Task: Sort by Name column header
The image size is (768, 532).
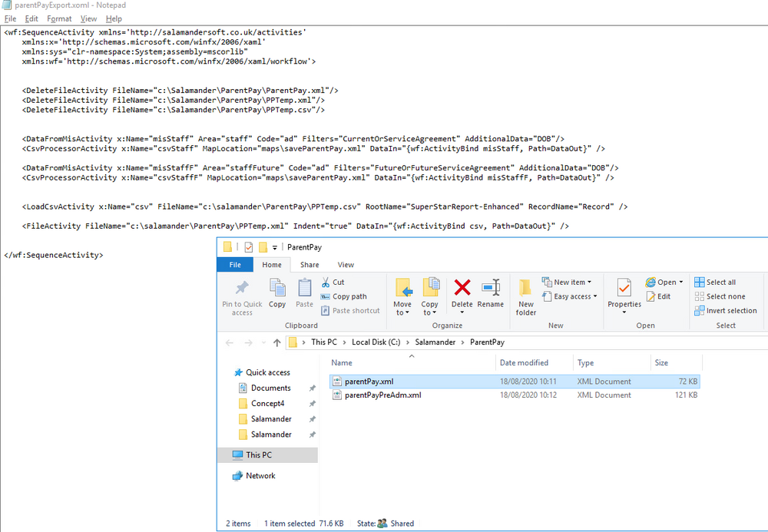Action: pyautogui.click(x=412, y=362)
